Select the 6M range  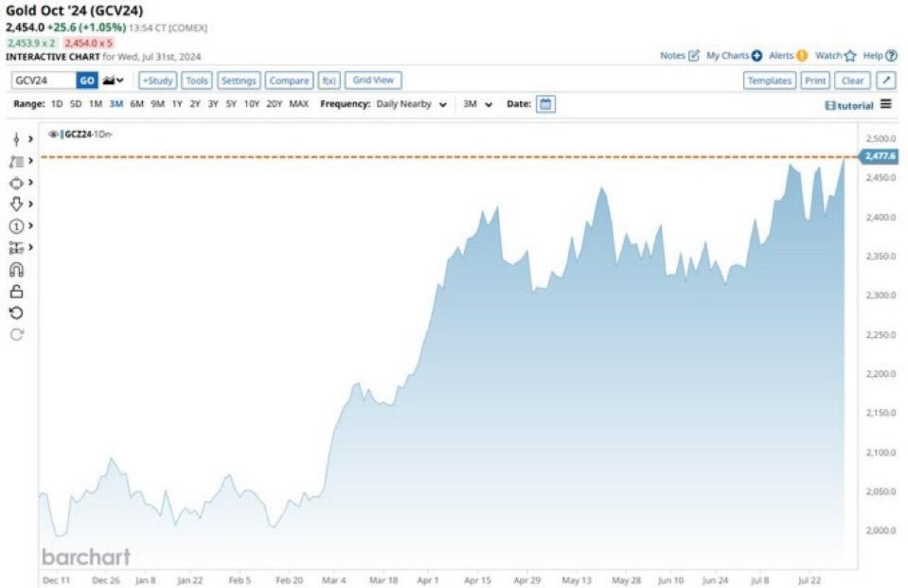(136, 104)
